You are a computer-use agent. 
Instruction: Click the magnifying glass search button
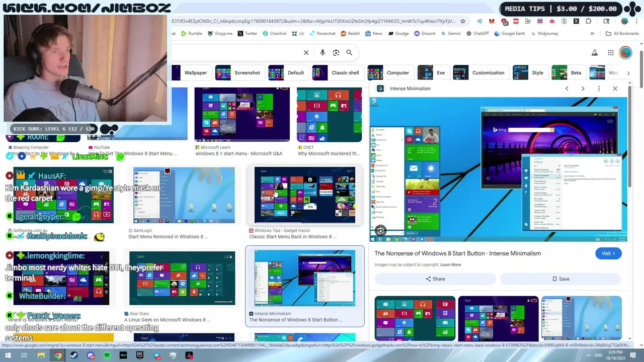click(349, 52)
